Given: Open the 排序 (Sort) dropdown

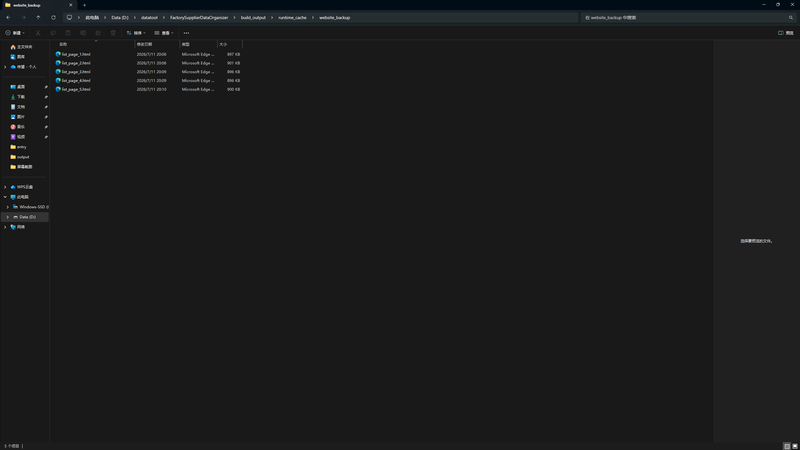Looking at the screenshot, I should 136,33.
